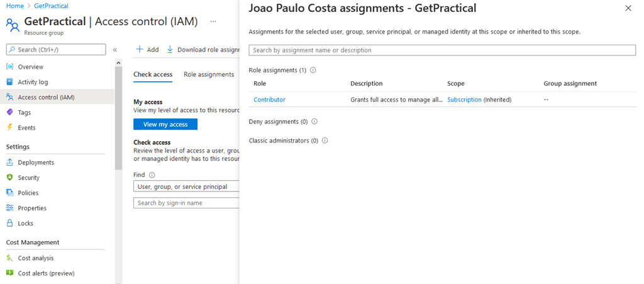Click the sidebar vertical scrollbar
The image size is (644, 284).
click(x=119, y=118)
